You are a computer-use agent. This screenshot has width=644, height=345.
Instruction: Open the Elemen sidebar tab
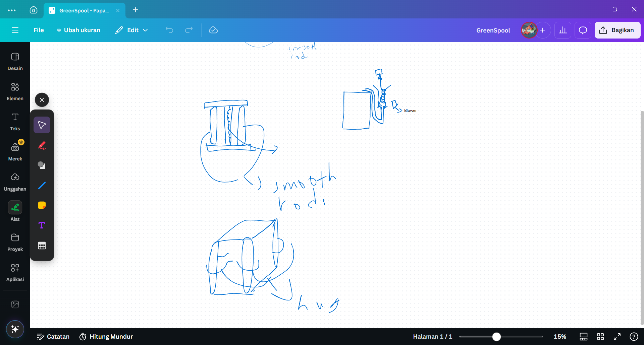coord(15,91)
